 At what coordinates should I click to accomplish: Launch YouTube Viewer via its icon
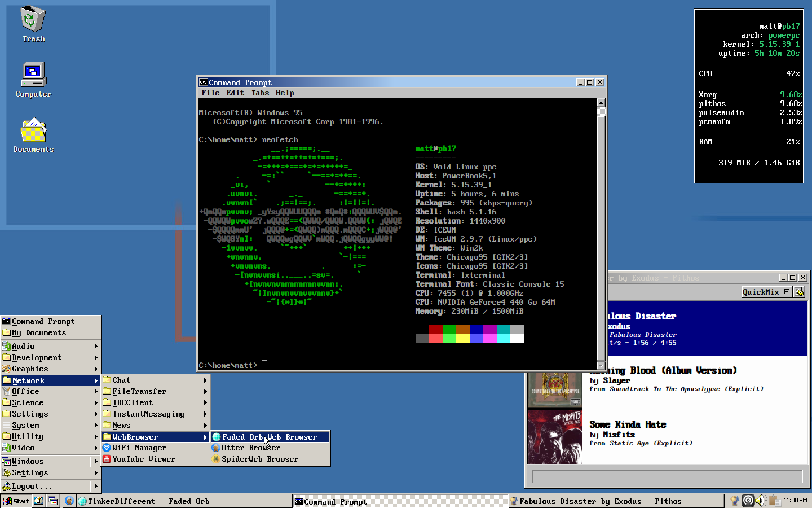point(107,459)
